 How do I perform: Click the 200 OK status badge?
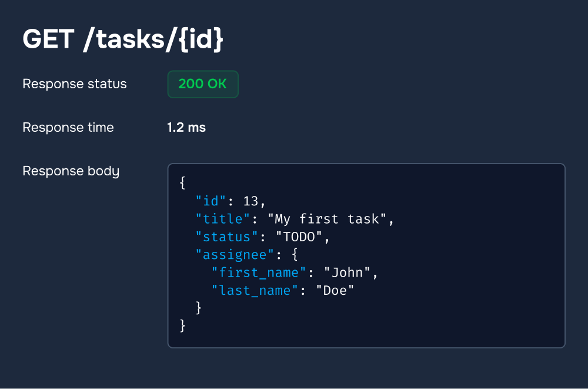202,84
